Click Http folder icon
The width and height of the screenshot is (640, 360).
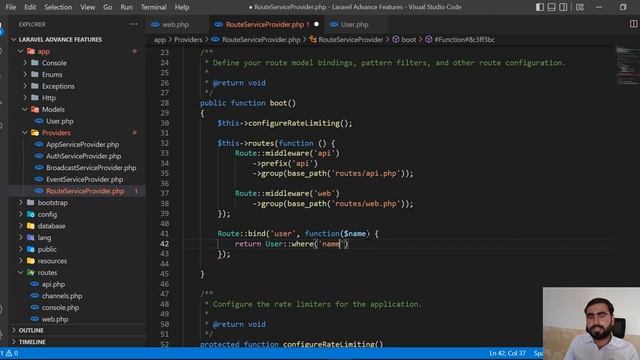click(35, 98)
